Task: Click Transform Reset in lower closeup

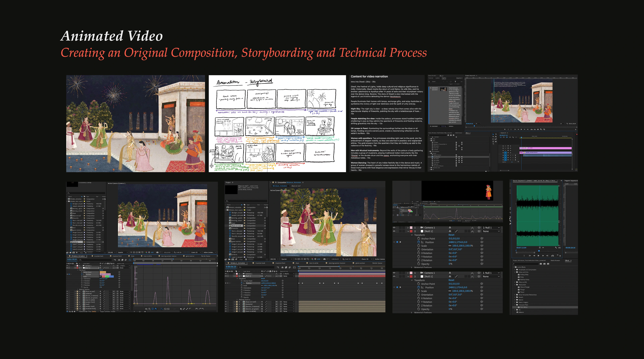Action: tap(451, 280)
